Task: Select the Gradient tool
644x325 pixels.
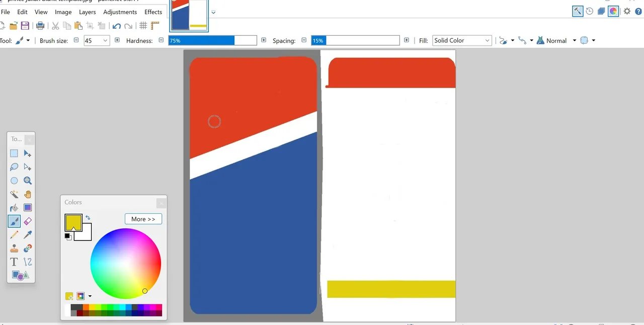Action: tap(28, 208)
